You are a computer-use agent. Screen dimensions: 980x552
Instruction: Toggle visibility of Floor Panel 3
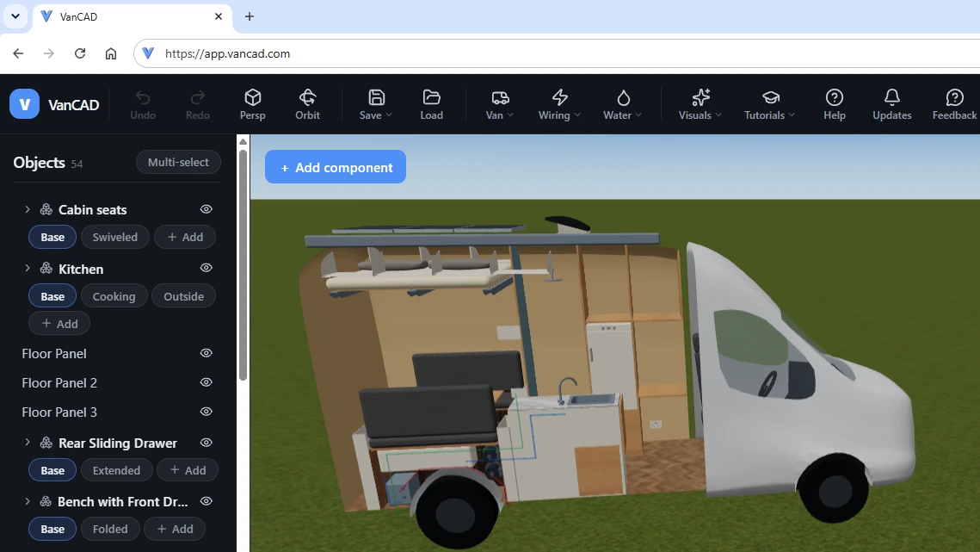pos(206,412)
